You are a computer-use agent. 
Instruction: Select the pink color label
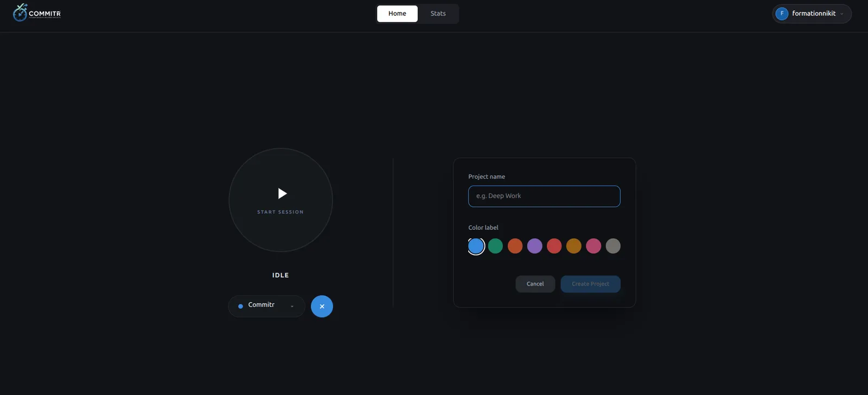point(593,246)
